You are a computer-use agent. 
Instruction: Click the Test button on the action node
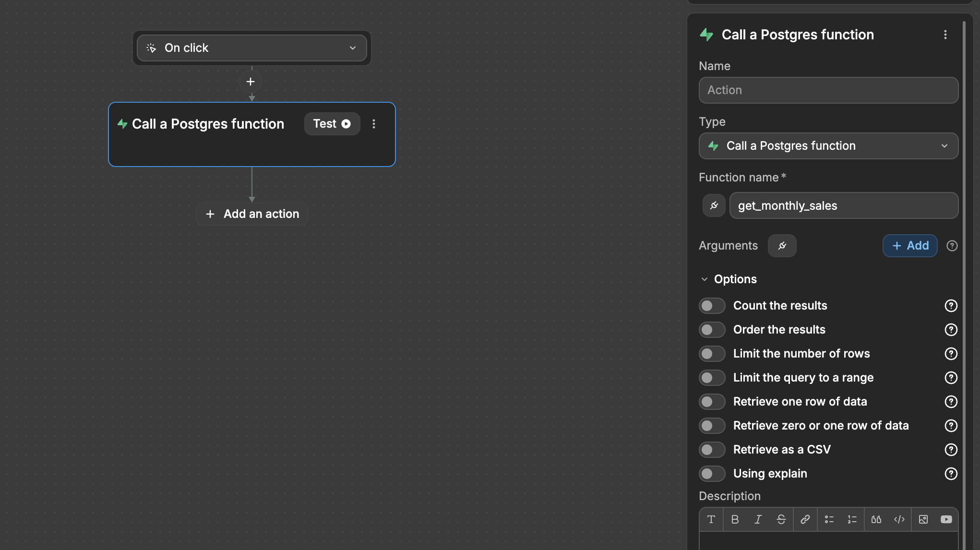(x=332, y=124)
